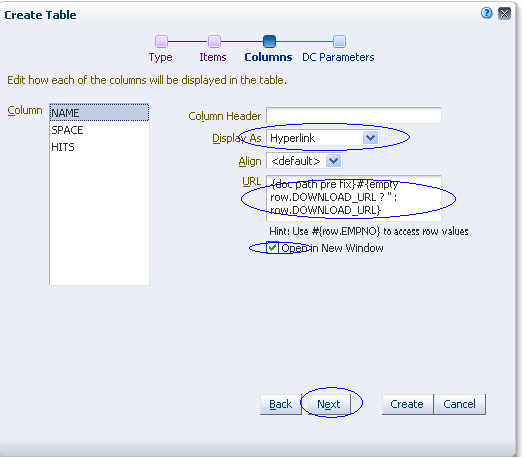Click the Items step square marker

(x=214, y=42)
